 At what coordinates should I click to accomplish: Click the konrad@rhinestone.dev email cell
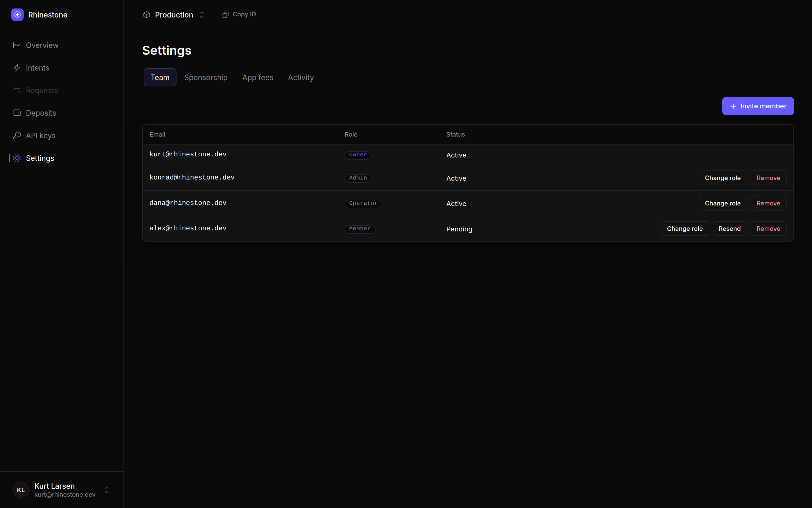(192, 178)
